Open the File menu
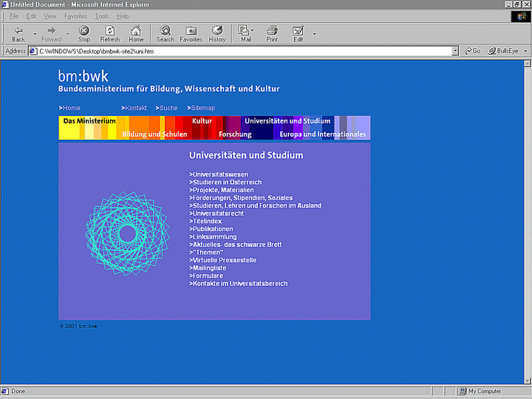 point(14,16)
